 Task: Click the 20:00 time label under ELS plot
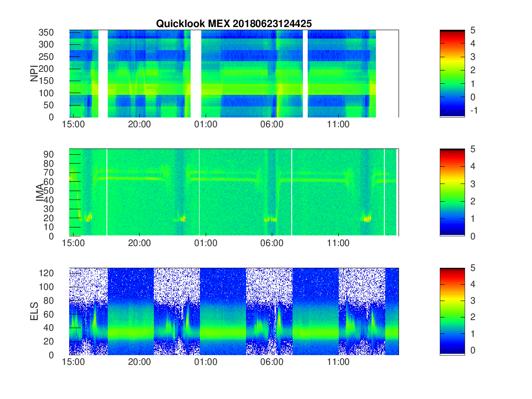140,362
